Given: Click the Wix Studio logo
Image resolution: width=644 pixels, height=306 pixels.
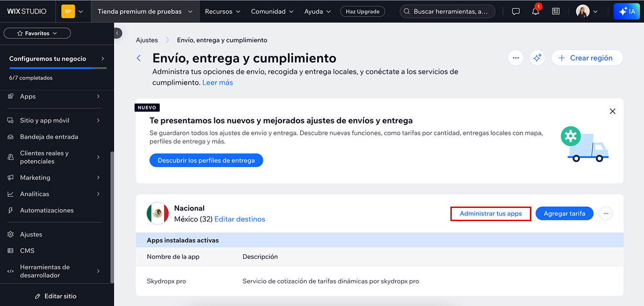Looking at the screenshot, I should pyautogui.click(x=27, y=11).
